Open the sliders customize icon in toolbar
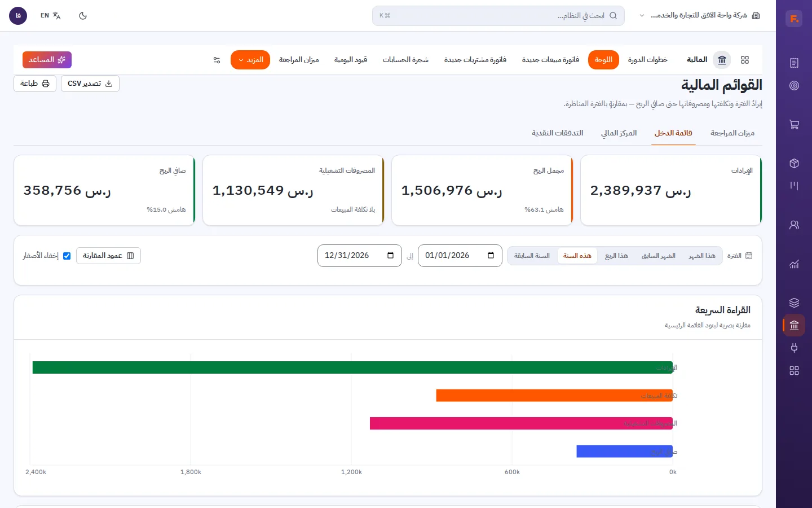 [217, 60]
